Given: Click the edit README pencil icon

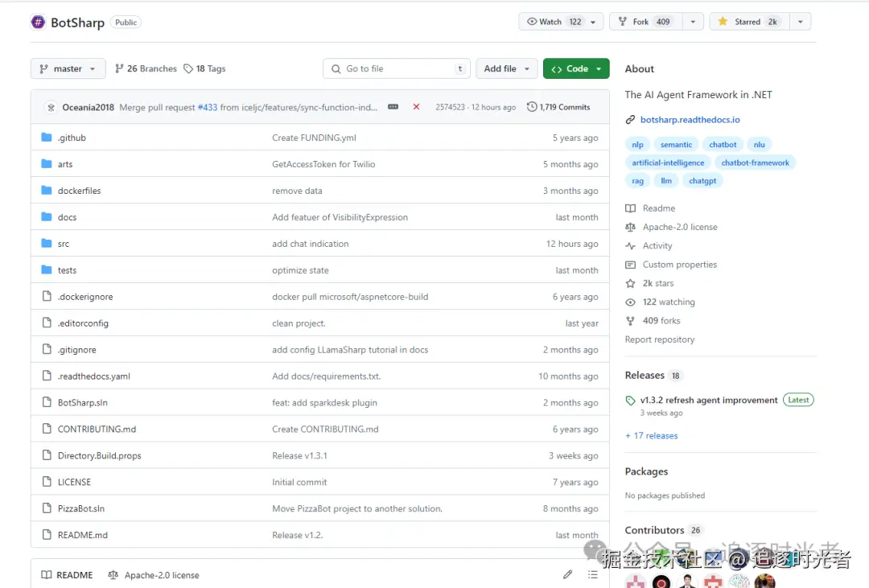Looking at the screenshot, I should [567, 574].
